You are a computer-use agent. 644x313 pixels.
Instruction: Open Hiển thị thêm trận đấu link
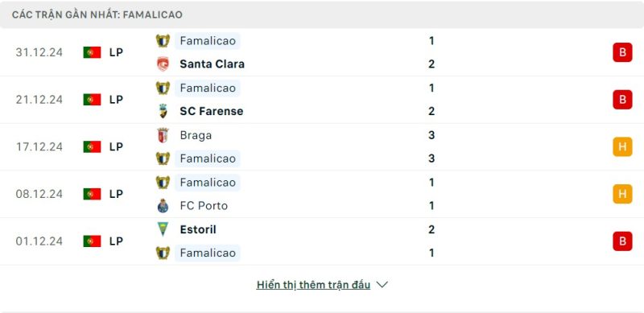[x=313, y=285]
